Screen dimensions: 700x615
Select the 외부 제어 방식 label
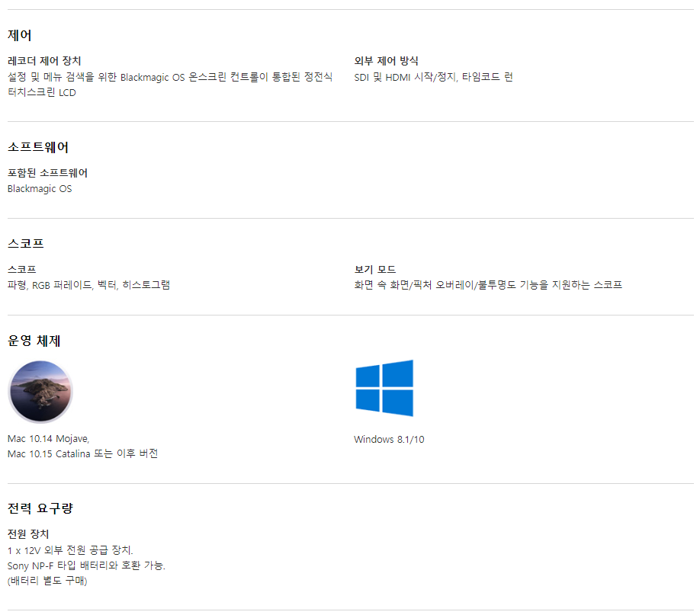click(386, 61)
